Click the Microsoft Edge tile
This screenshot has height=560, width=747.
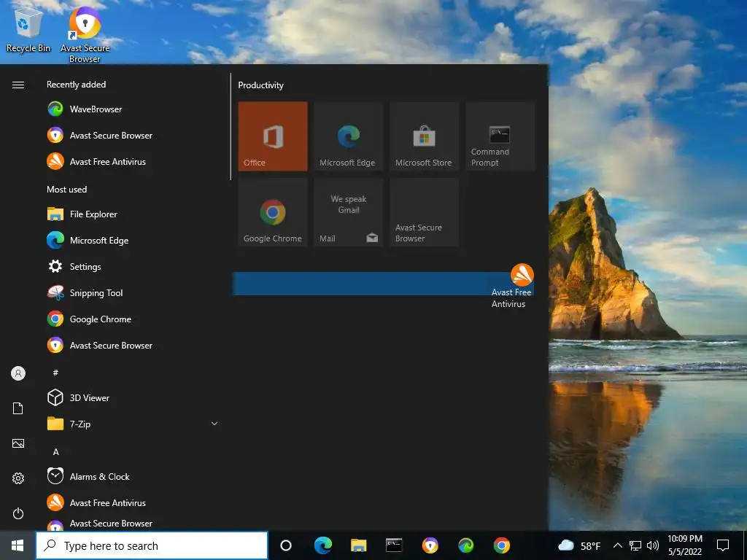(349, 136)
